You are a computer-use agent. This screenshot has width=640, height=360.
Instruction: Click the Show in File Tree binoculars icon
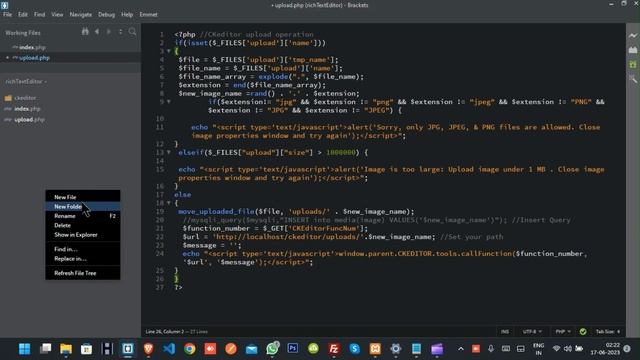click(85, 31)
